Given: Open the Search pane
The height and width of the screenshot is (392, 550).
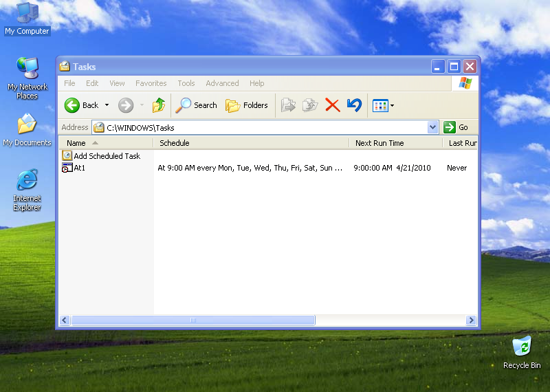Looking at the screenshot, I should click(197, 105).
